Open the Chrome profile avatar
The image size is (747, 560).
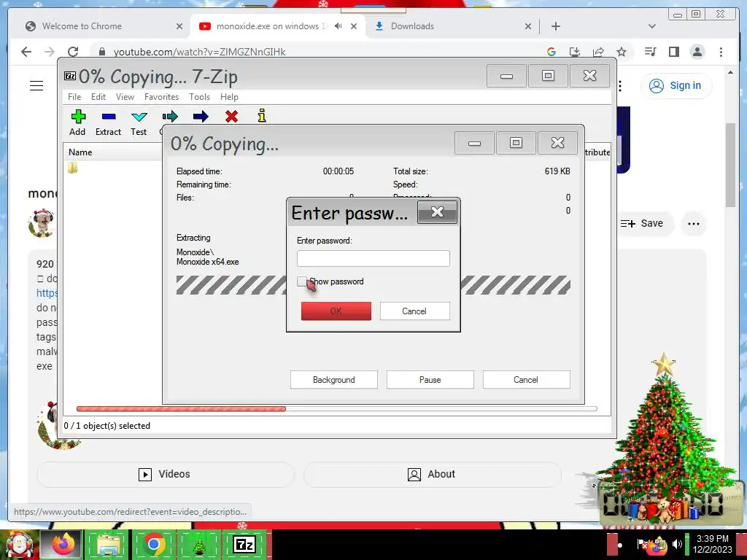tap(697, 52)
